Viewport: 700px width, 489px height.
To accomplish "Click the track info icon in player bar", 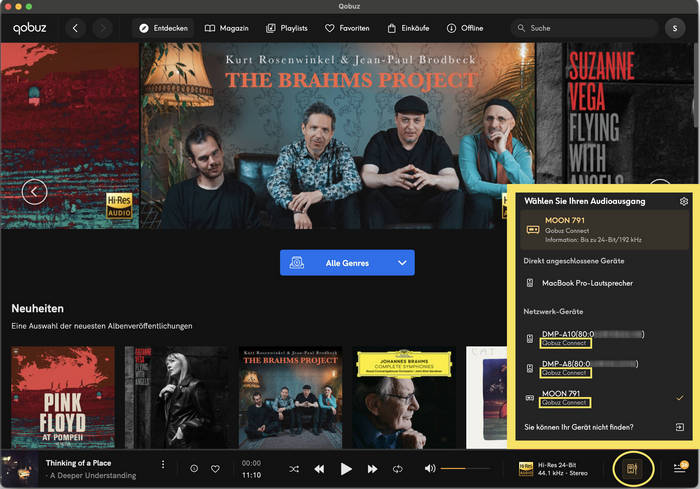I will 194,468.
